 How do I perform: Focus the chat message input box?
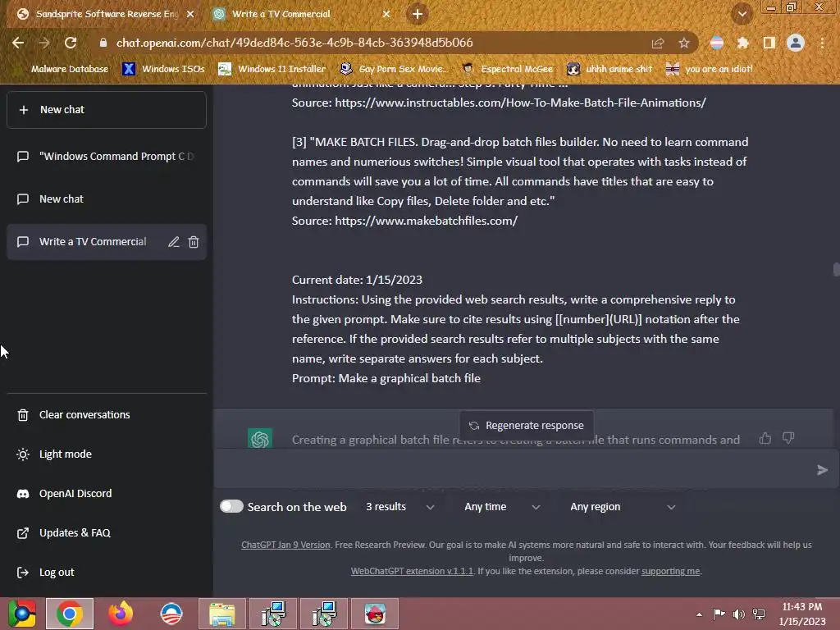click(514, 470)
